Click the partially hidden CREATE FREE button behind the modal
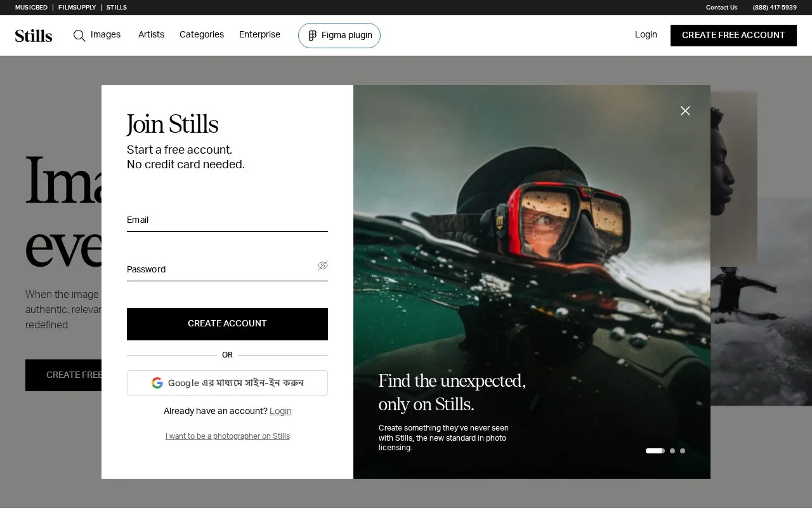 [63, 375]
